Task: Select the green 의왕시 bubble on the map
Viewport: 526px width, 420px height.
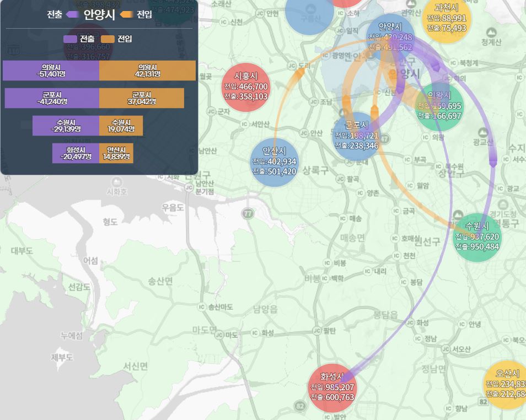Action: click(439, 106)
